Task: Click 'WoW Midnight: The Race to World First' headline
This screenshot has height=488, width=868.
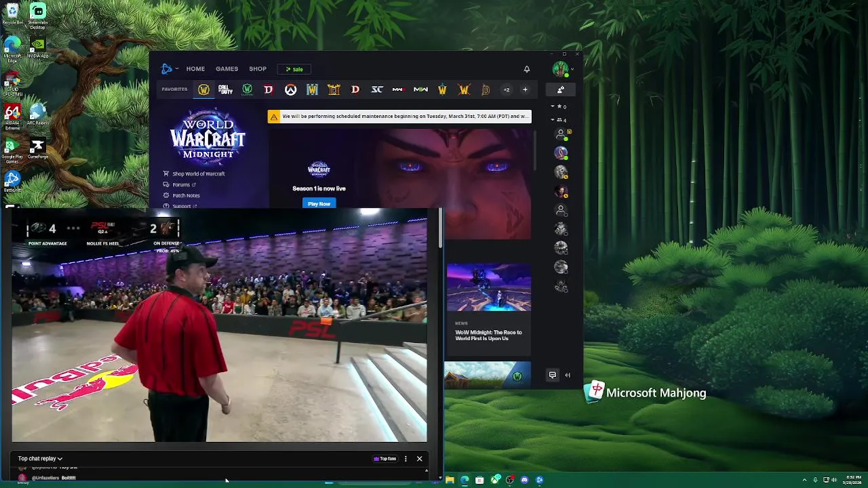Action: tap(488, 335)
